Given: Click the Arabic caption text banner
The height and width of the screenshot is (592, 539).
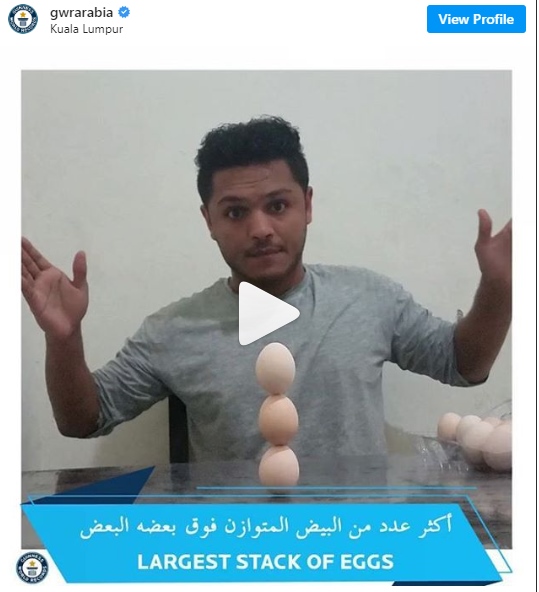Looking at the screenshot, I should [x=266, y=526].
